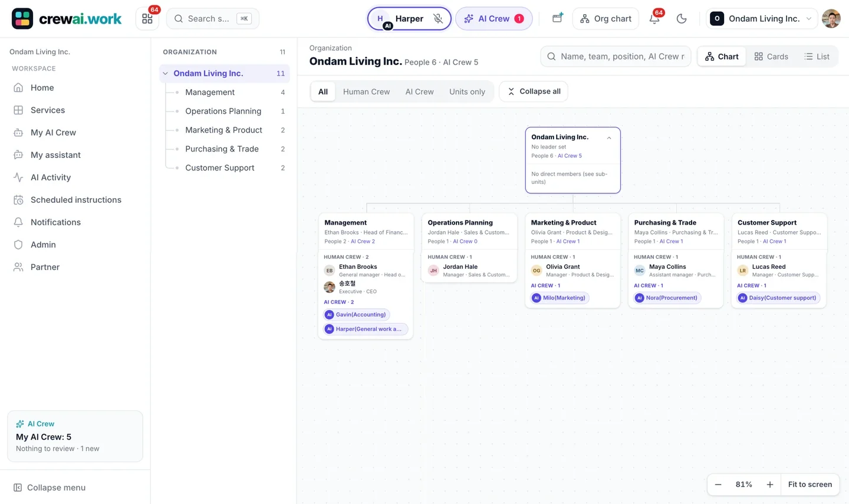Viewport: 849px width, 504px height.
Task: Collapse the sidebar menu
Action: [50, 487]
